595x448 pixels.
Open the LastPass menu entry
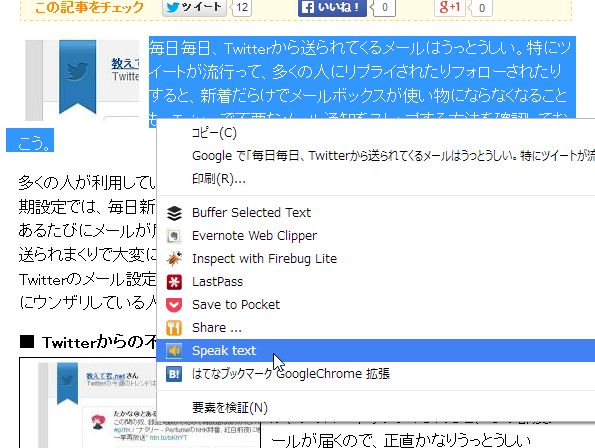[376, 282]
